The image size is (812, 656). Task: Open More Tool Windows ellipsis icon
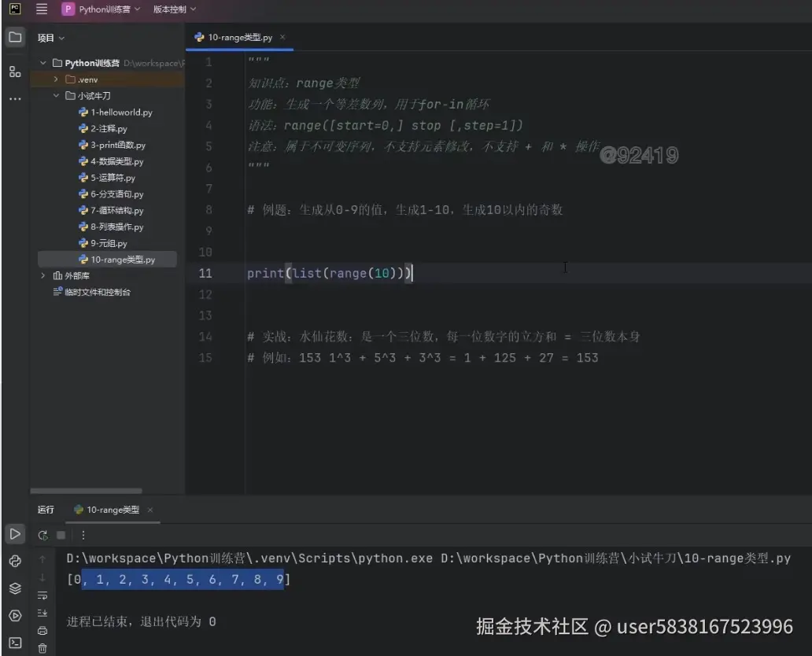(15, 98)
